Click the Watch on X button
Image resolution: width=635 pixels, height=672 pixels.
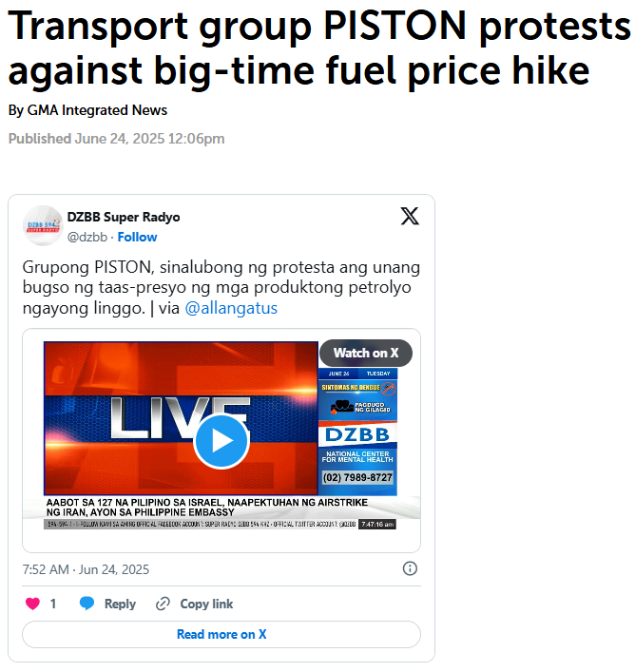pos(366,354)
